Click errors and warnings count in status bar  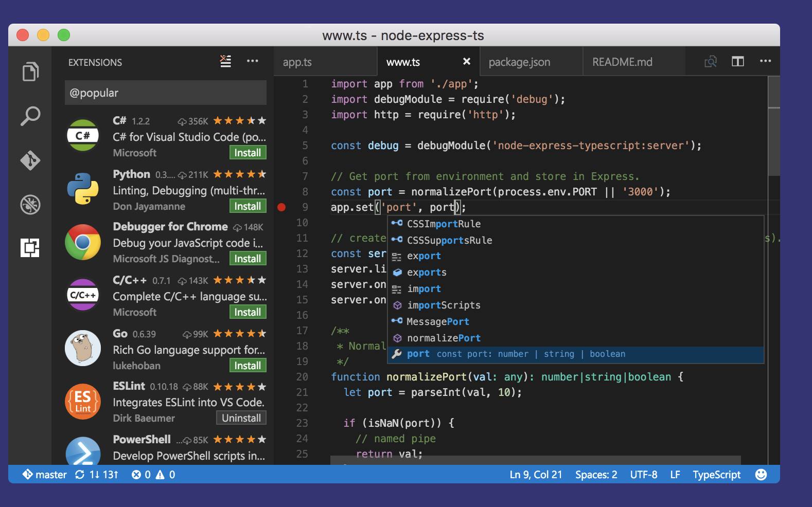[153, 475]
